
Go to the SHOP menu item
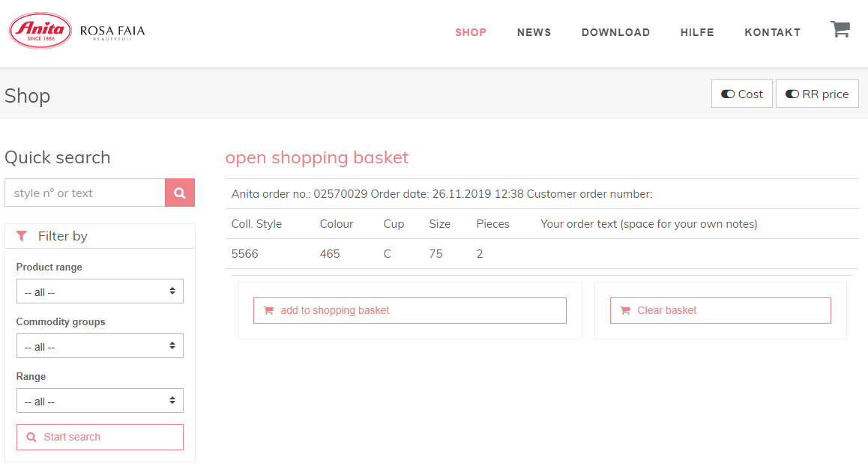click(471, 32)
